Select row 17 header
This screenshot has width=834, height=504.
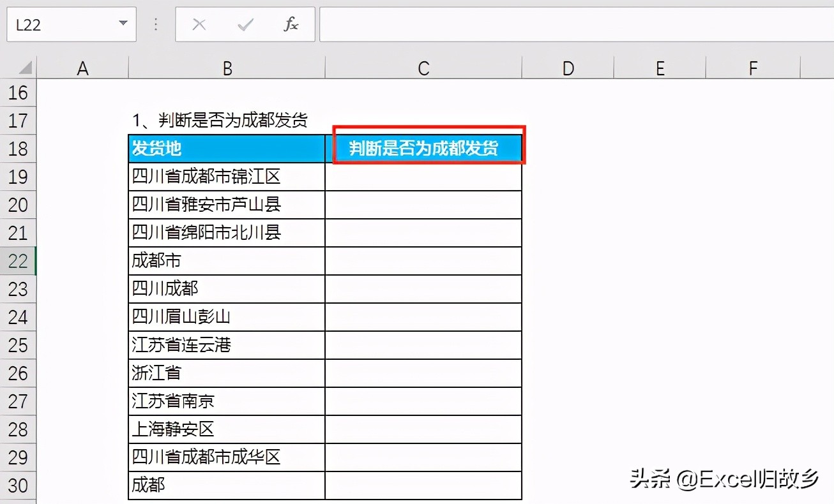tap(18, 121)
